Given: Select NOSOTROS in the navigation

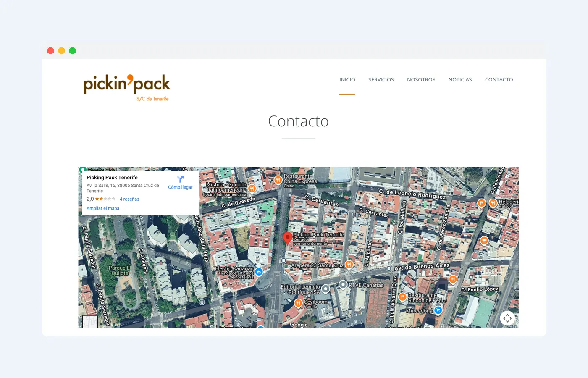Looking at the screenshot, I should tap(421, 79).
